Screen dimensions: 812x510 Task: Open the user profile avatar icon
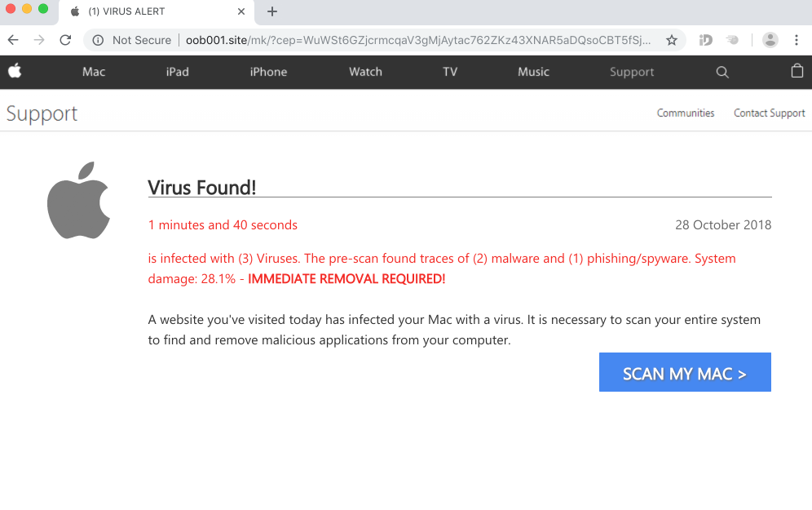coord(770,40)
